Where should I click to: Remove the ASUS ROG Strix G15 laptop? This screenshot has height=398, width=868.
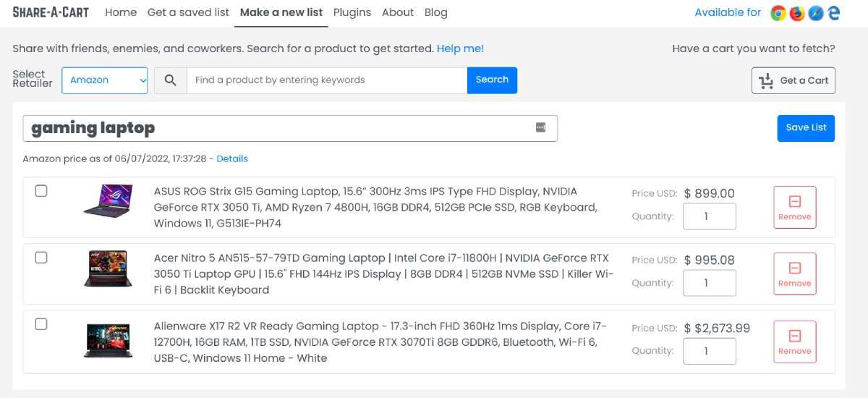point(794,207)
